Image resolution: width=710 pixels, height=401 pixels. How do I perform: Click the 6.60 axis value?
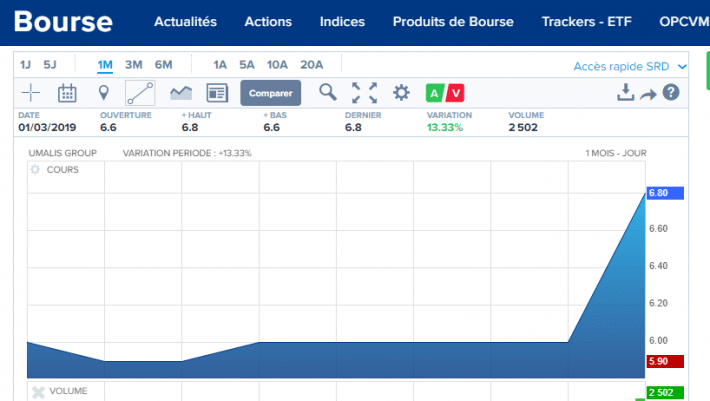click(658, 229)
